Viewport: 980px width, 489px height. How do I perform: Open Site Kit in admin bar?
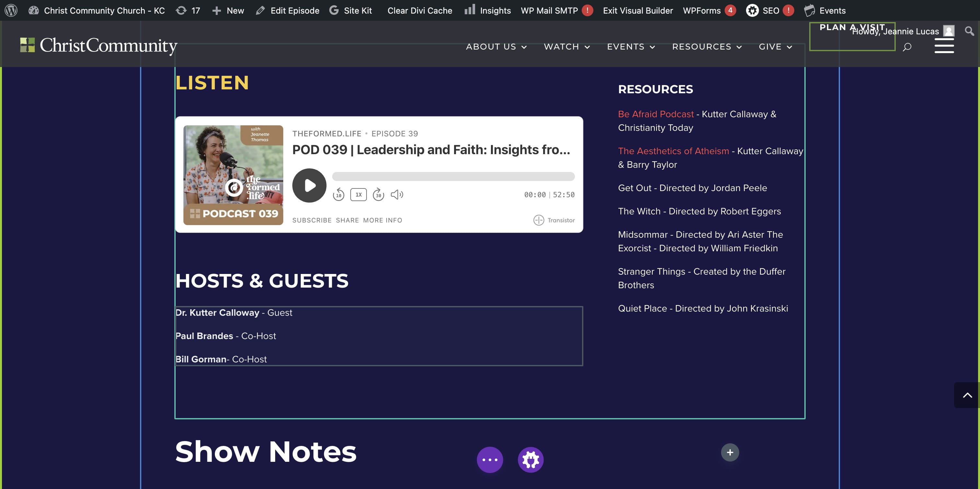pos(350,10)
